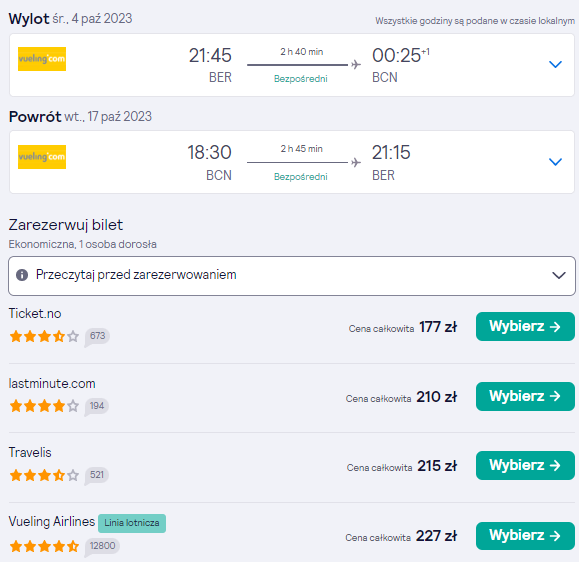Select the Travelis offer for 215 zł
This screenshot has height=562, width=579.
(x=525, y=465)
